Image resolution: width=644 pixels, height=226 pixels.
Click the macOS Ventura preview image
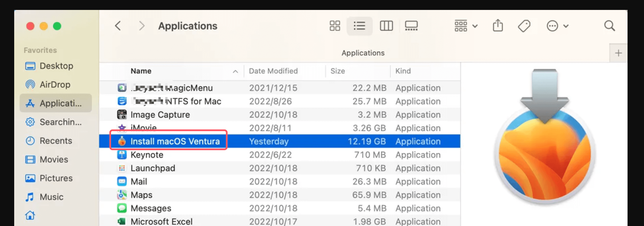[x=544, y=142]
